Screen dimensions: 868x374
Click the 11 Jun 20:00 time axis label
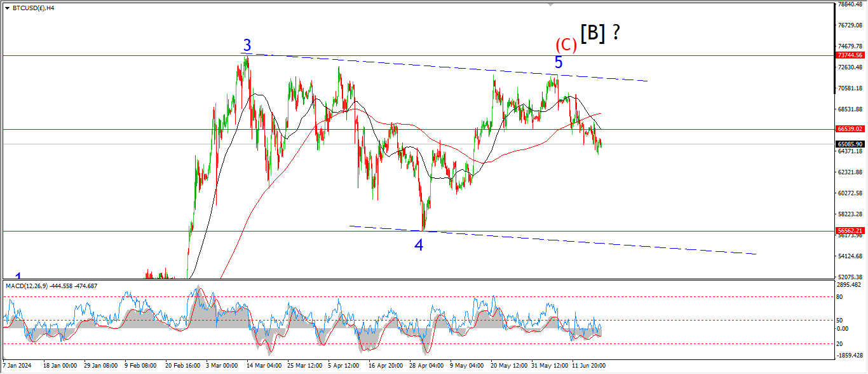pyautogui.click(x=588, y=366)
